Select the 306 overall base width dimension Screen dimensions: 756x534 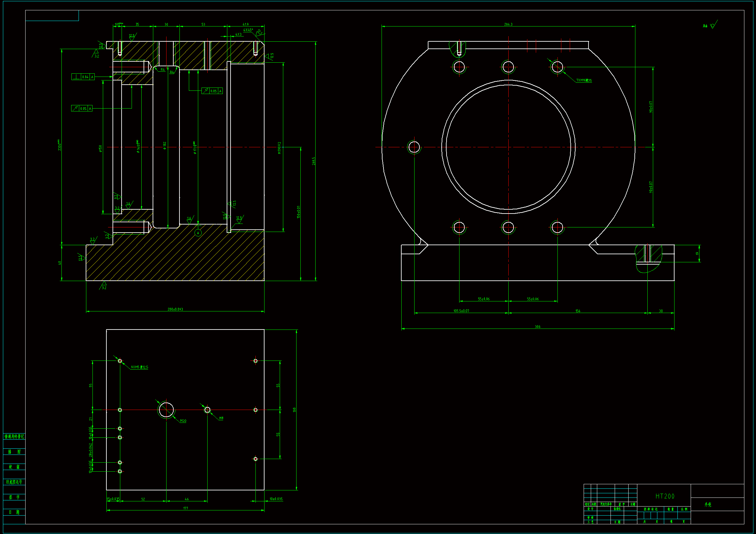[x=537, y=327]
